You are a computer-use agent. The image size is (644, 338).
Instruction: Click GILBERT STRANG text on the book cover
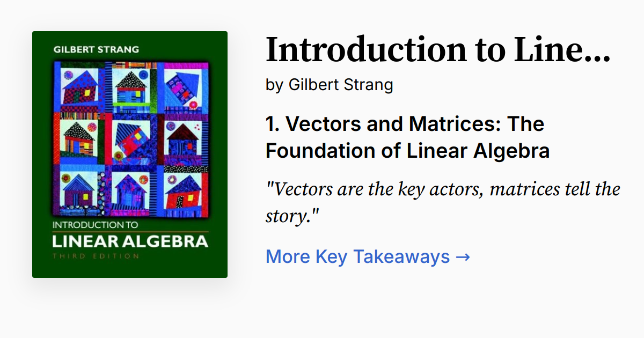96,49
